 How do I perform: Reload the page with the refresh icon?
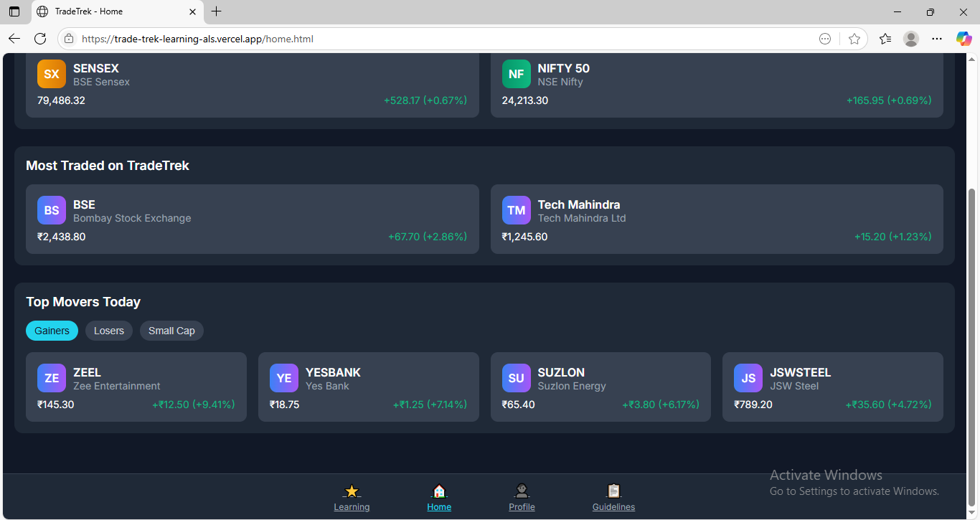pyautogui.click(x=40, y=39)
